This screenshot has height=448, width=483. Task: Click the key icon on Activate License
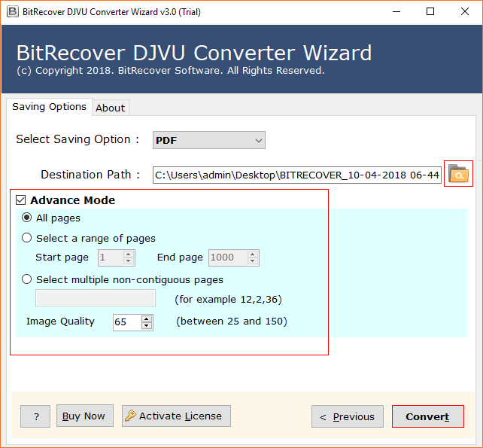(130, 416)
